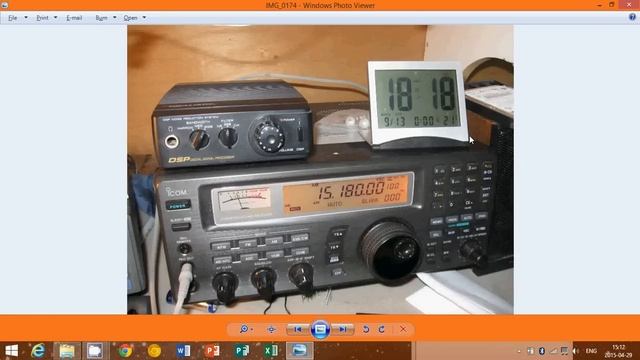The width and height of the screenshot is (640, 360).
Task: Launch Excel from taskbar
Action: [271, 351]
